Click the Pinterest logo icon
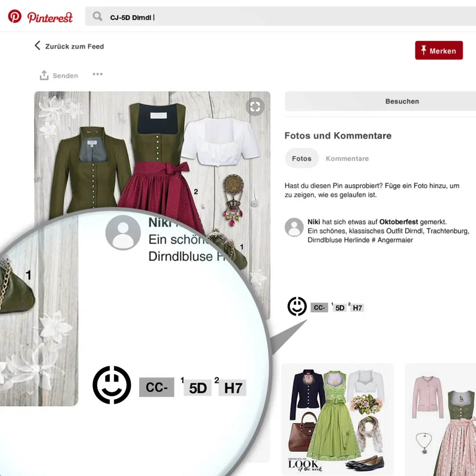The image size is (476, 476). pos(15,16)
